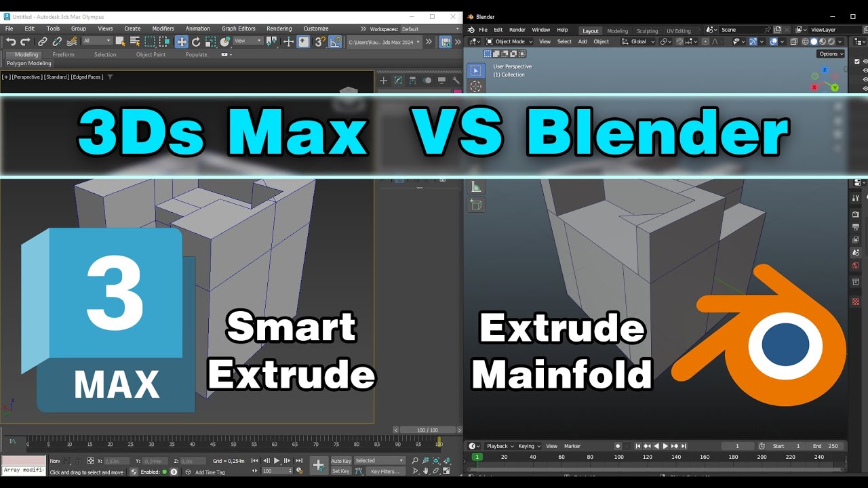Open Blender Options dropdown

(x=831, y=54)
